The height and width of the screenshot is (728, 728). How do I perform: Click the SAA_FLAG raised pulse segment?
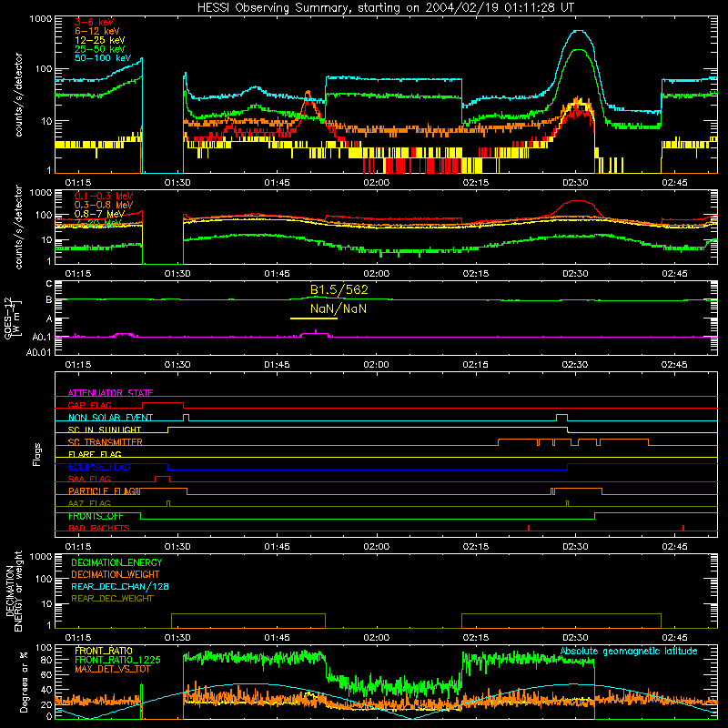click(163, 477)
